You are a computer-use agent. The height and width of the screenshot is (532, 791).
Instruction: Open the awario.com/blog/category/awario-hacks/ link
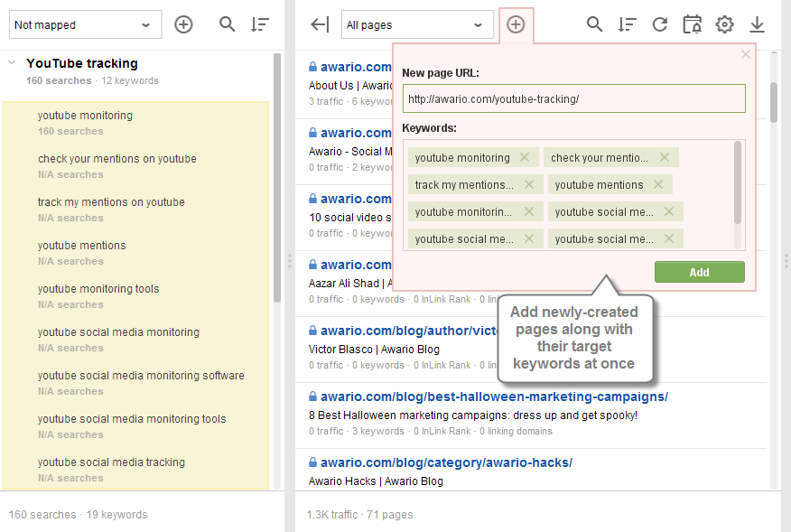(x=446, y=462)
